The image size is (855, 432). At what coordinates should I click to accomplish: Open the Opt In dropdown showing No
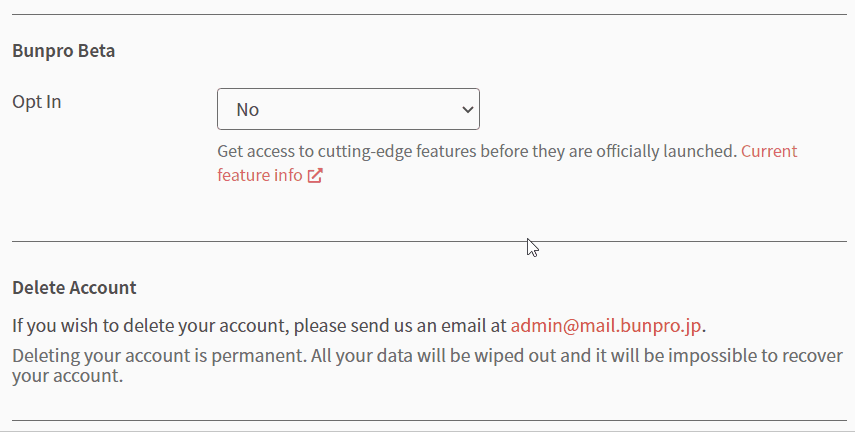(348, 109)
